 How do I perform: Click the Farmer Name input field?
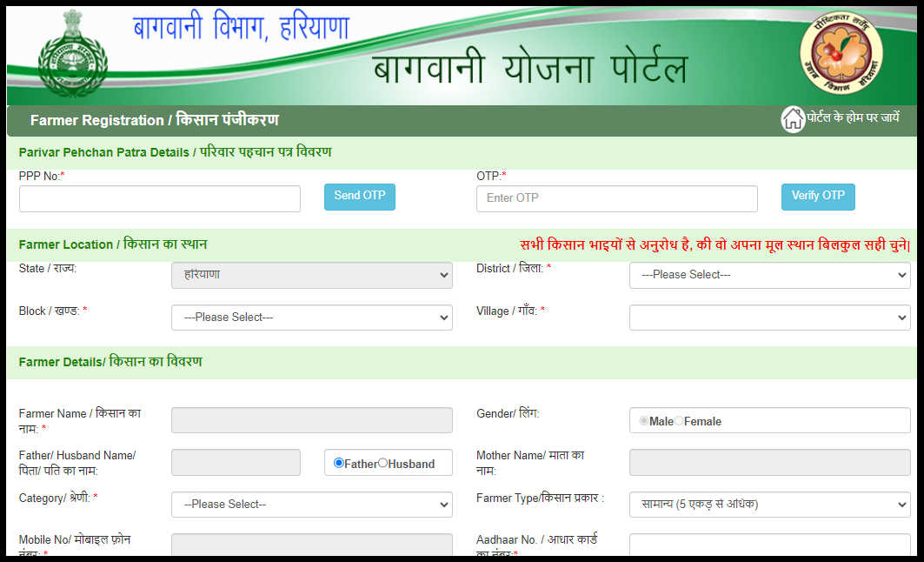click(x=312, y=420)
